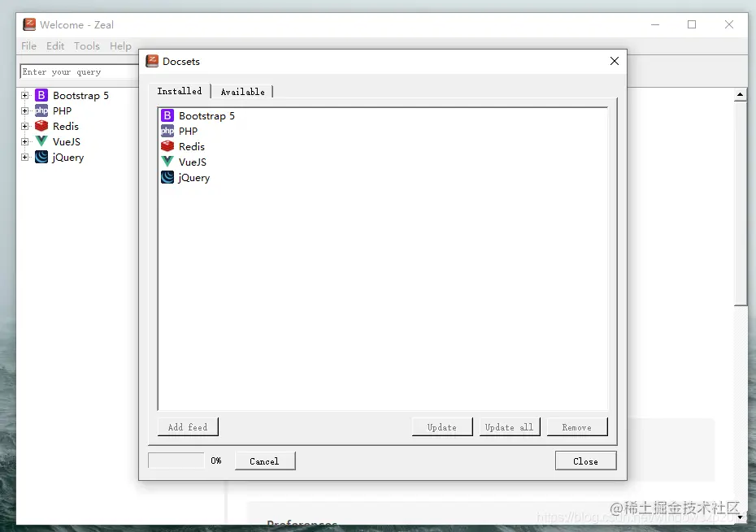Click the Update all button
The width and height of the screenshot is (756, 532).
[509, 427]
